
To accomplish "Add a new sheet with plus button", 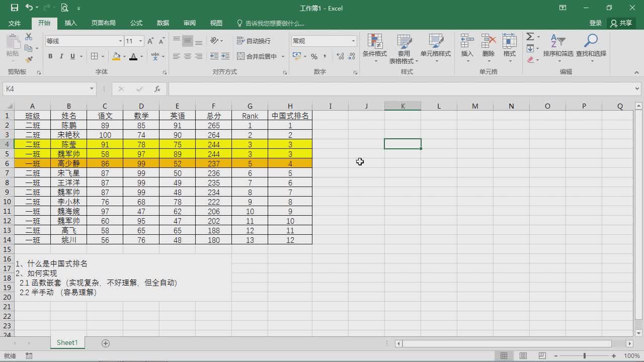I will point(106,343).
